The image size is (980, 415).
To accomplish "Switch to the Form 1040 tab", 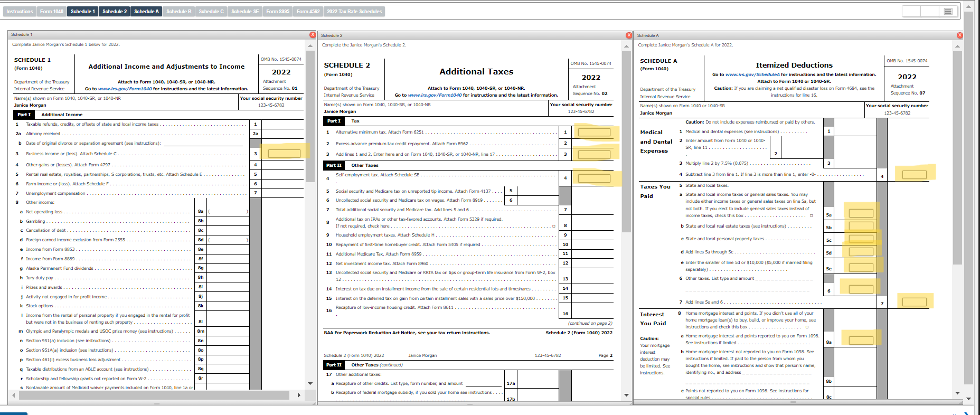I will (52, 11).
